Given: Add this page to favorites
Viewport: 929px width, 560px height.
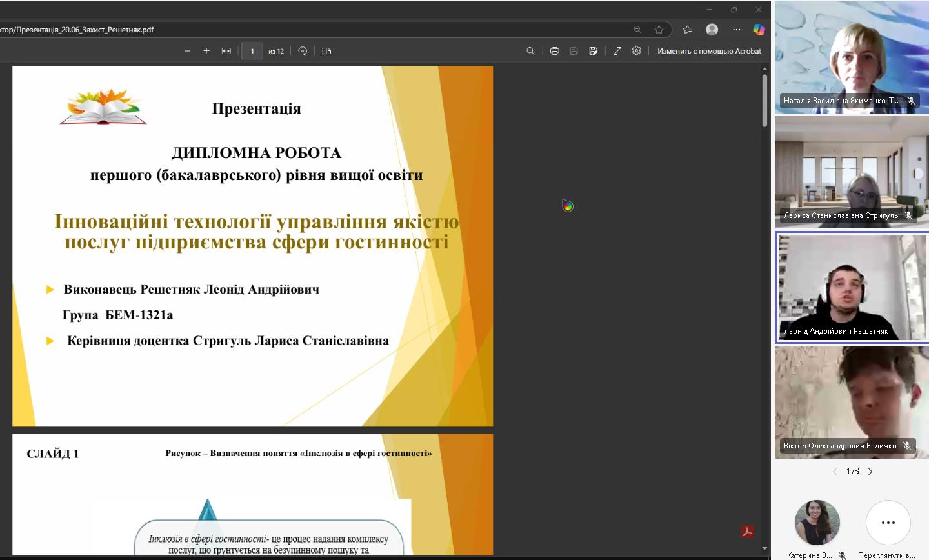Looking at the screenshot, I should pos(659,30).
